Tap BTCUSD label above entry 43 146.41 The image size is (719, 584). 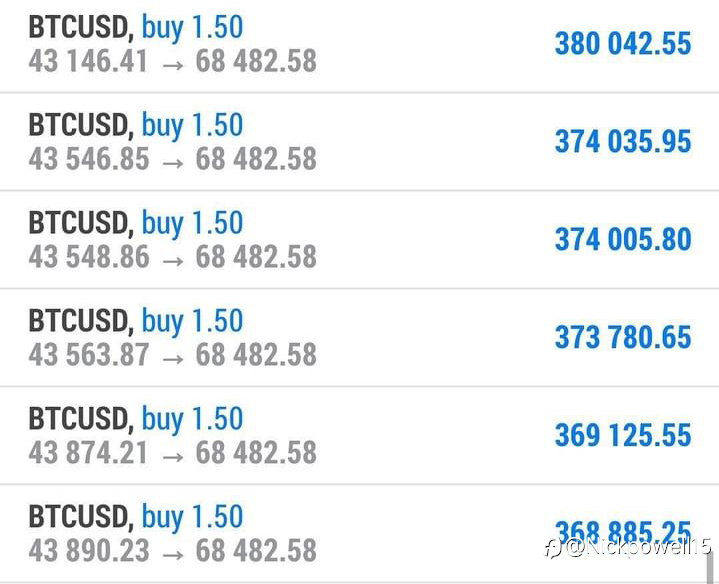pos(81,27)
